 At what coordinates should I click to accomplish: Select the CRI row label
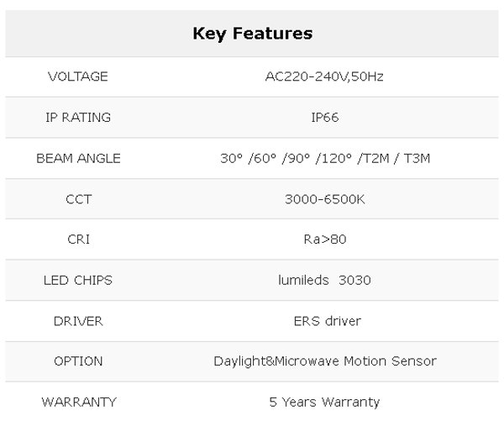point(78,239)
